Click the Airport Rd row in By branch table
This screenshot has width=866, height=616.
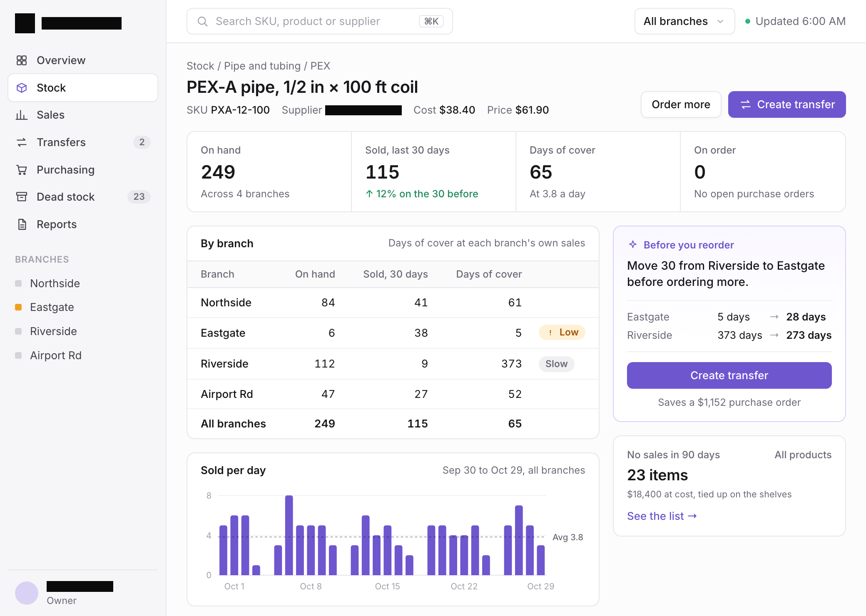[x=393, y=394]
